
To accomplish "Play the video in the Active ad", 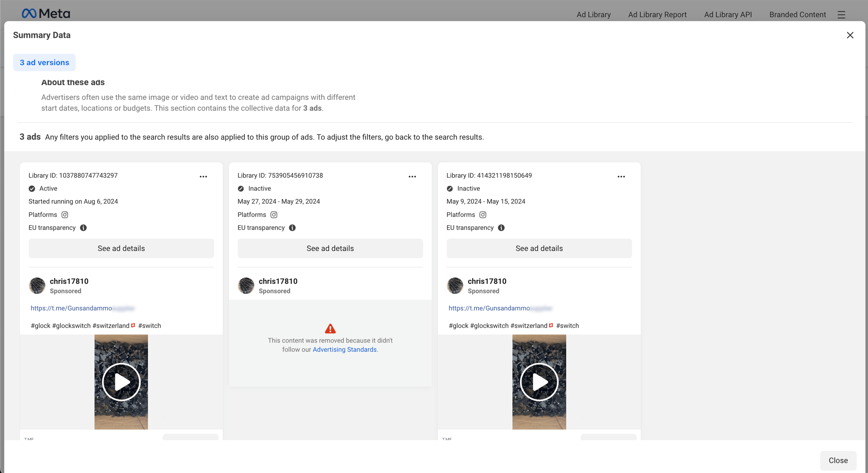I will [121, 382].
